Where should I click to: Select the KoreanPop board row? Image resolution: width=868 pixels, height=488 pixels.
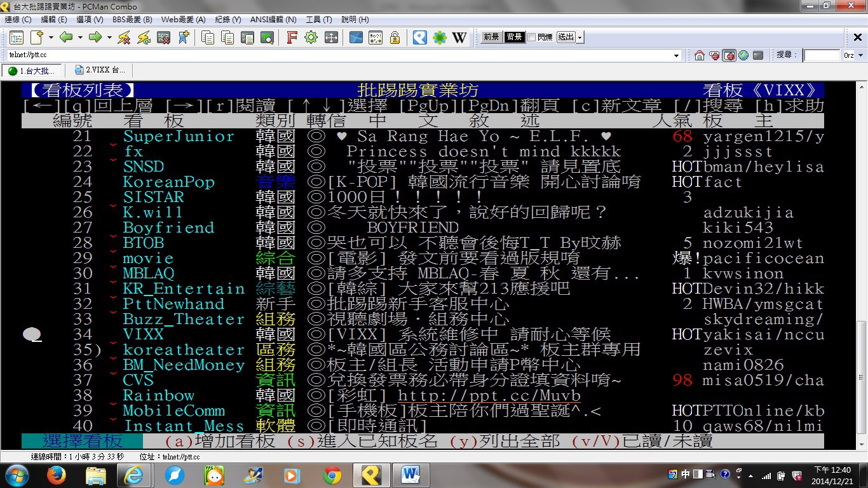[423, 182]
